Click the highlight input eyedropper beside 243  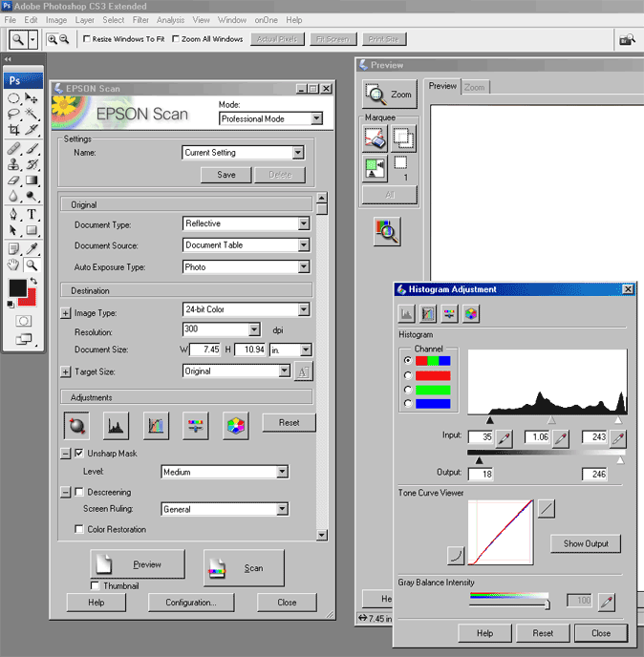(x=618, y=438)
